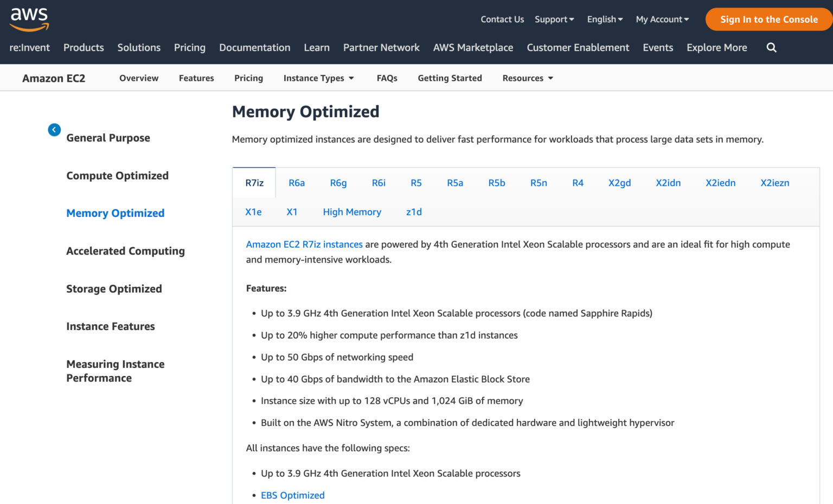This screenshot has height=504, width=833.
Task: Click the AWS logo
Action: coord(29,18)
